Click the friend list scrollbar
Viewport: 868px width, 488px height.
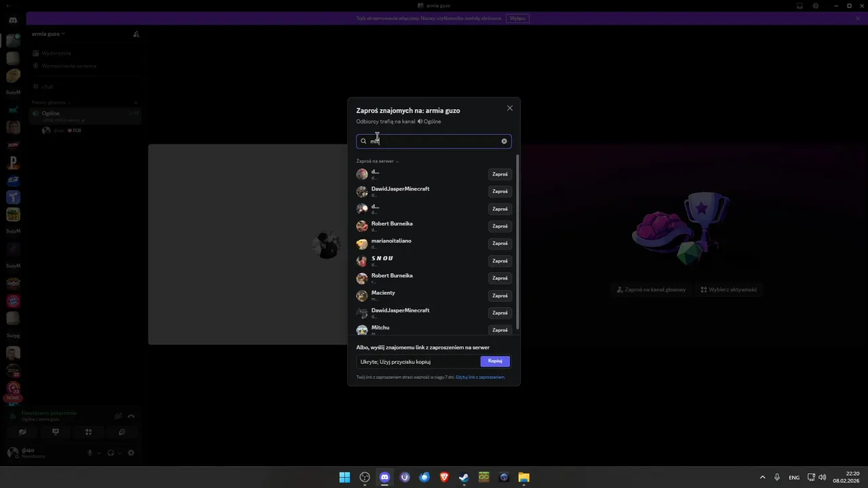tap(517, 241)
